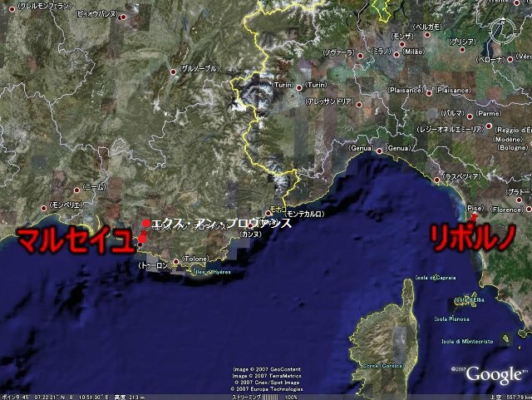Click the Google logo

coord(494,374)
